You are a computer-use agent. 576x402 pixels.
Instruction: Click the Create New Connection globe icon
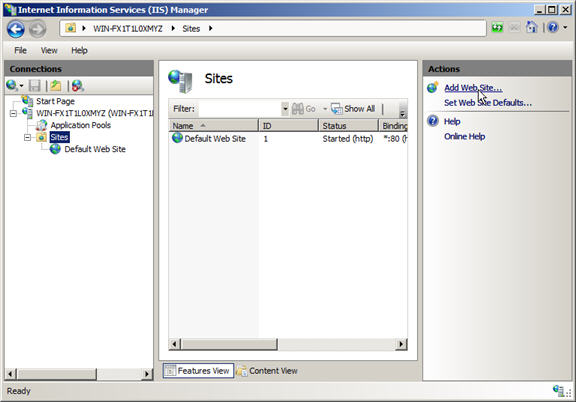(x=14, y=86)
